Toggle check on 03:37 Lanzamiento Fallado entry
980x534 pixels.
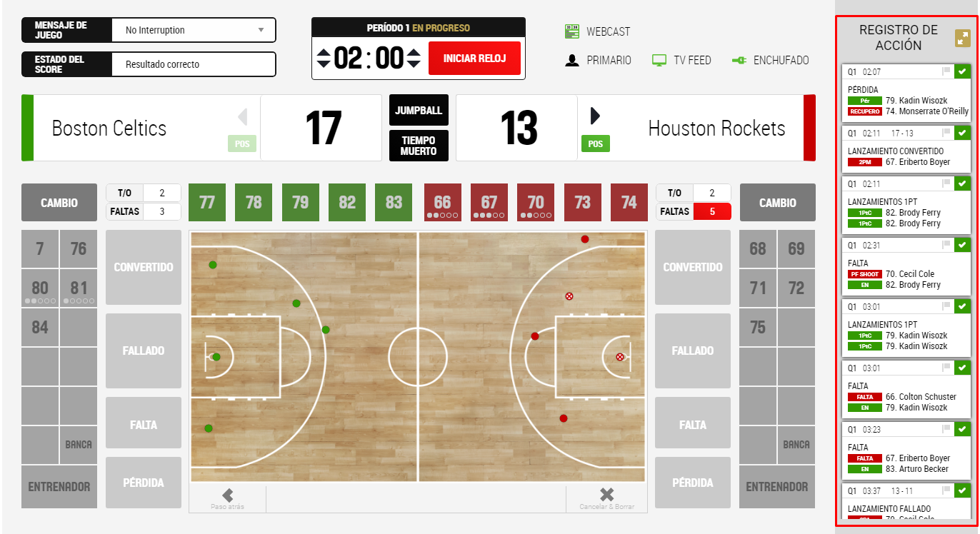962,490
